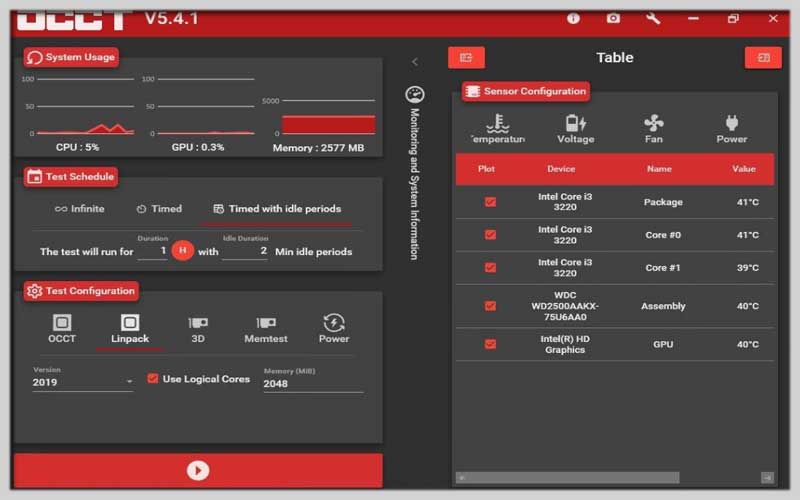Start the test with play button
Viewport: 800px width, 500px height.
pyautogui.click(x=198, y=470)
